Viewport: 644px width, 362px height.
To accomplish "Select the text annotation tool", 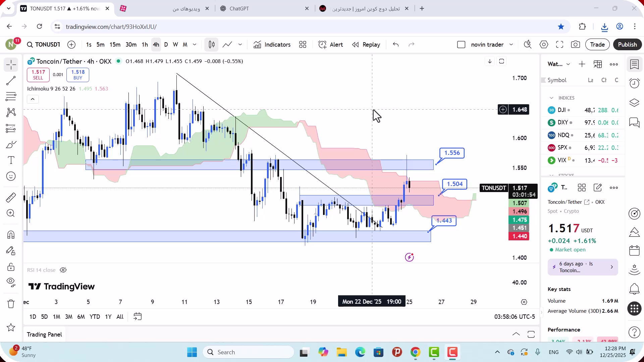I will [11, 160].
